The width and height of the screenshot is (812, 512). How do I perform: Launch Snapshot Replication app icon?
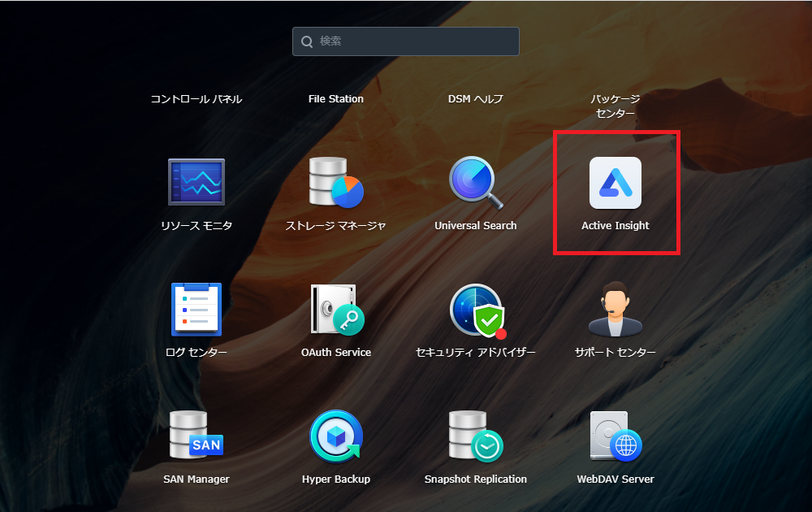(x=476, y=436)
